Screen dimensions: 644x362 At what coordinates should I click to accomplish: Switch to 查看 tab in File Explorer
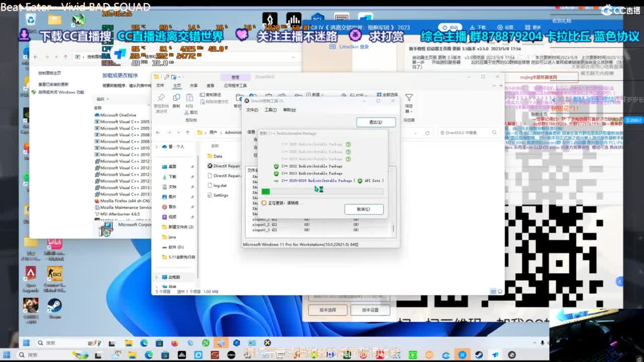coord(210,85)
